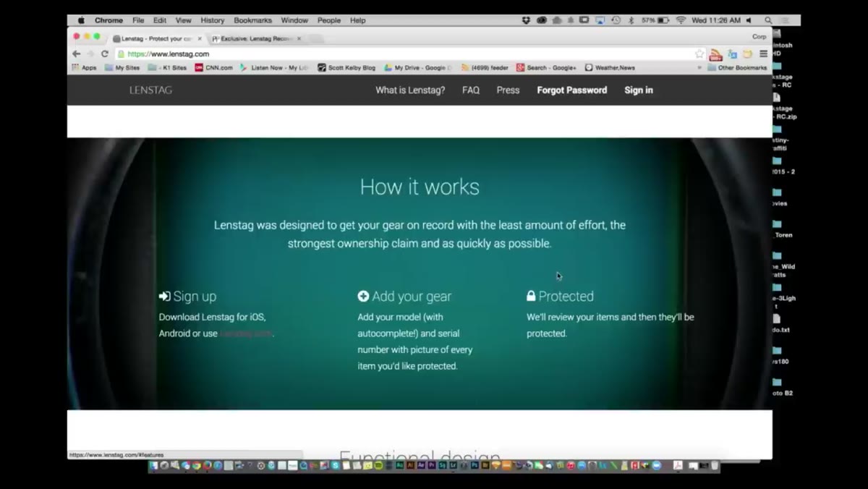
Task: Bookmark this page with the star icon
Action: pyautogui.click(x=699, y=54)
